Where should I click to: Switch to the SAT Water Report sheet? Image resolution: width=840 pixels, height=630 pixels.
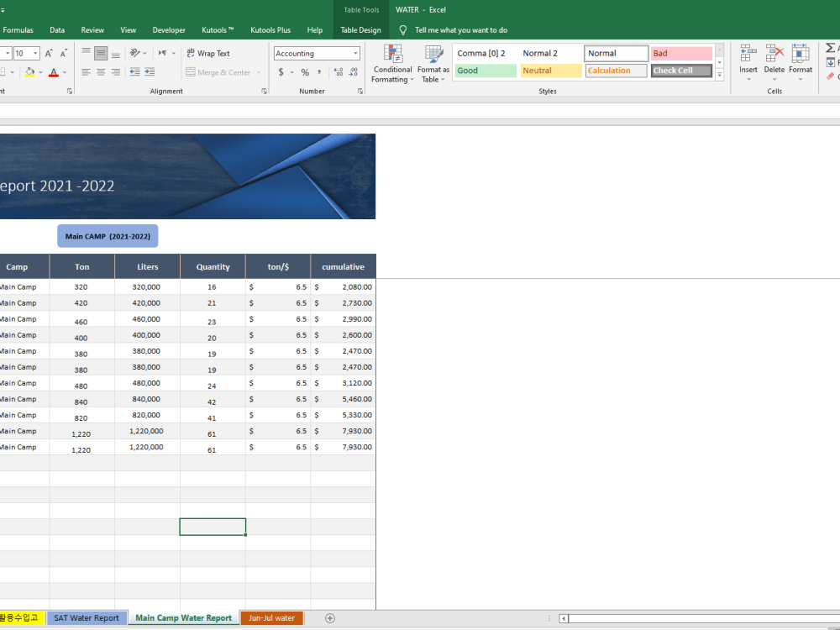pos(87,618)
